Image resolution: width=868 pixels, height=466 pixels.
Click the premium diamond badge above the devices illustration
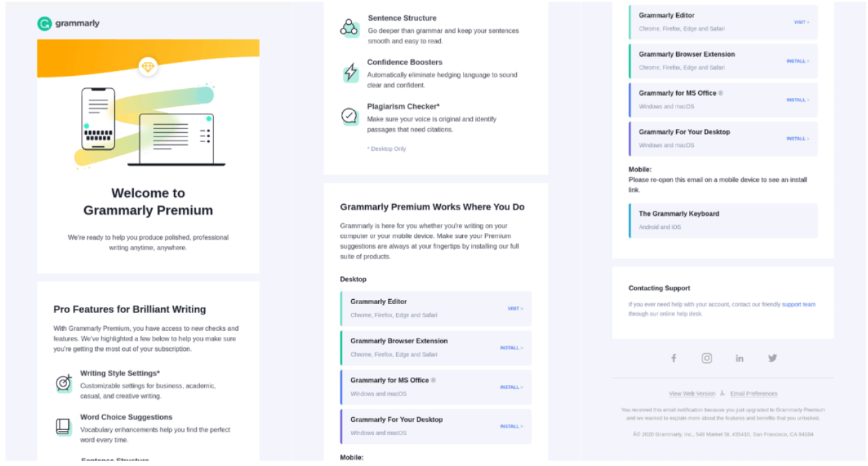(148, 68)
